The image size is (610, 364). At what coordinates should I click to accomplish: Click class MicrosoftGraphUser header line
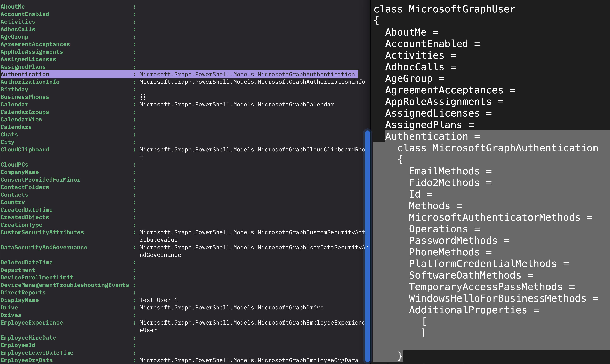[444, 9]
